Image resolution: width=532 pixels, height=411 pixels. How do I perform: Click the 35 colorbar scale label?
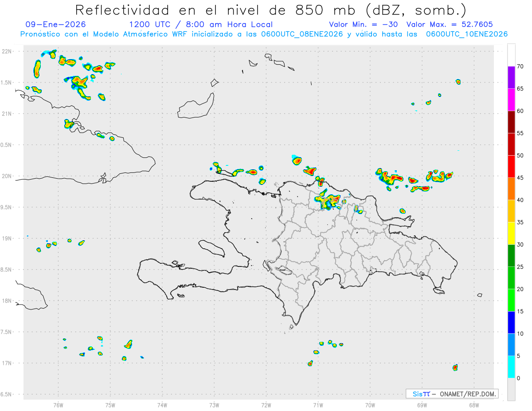tap(520, 223)
